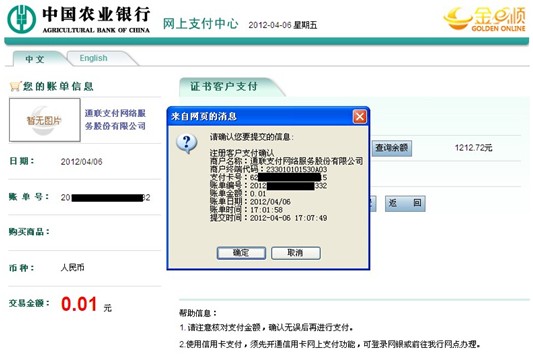Click the 网上支付中心 heading

point(201,24)
